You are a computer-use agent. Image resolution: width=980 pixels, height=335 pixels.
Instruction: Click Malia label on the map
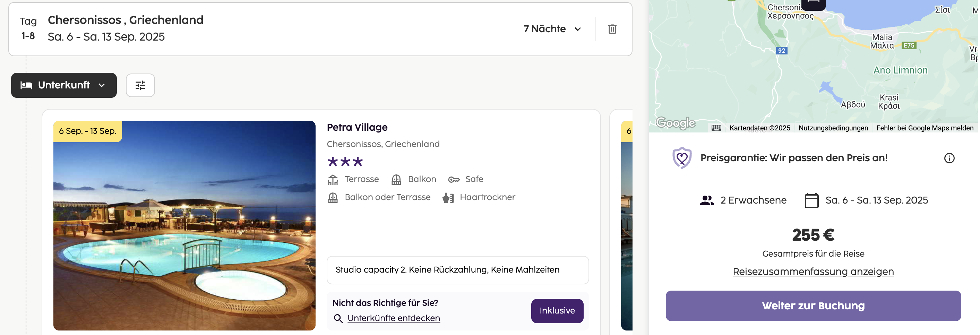[x=882, y=42]
